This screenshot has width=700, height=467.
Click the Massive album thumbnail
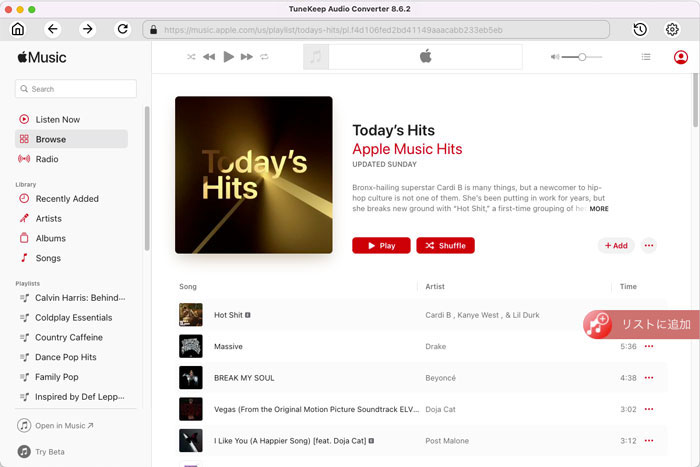[x=191, y=346]
